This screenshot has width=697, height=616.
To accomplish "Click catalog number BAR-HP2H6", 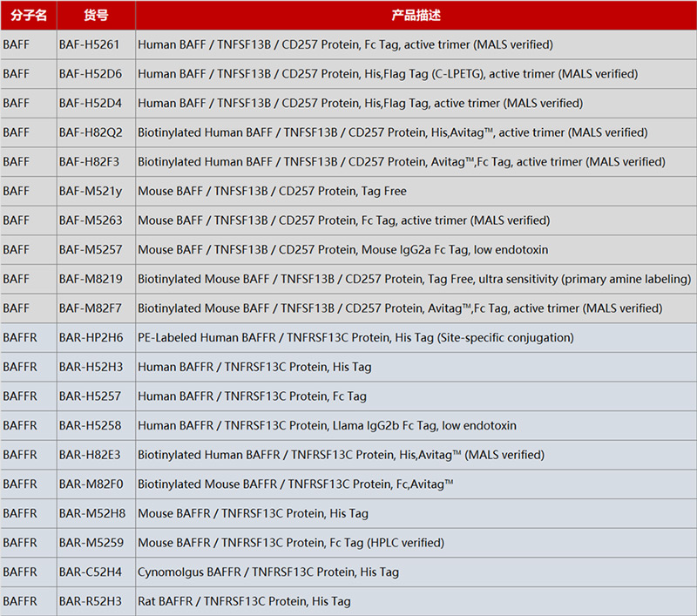I will [x=91, y=337].
